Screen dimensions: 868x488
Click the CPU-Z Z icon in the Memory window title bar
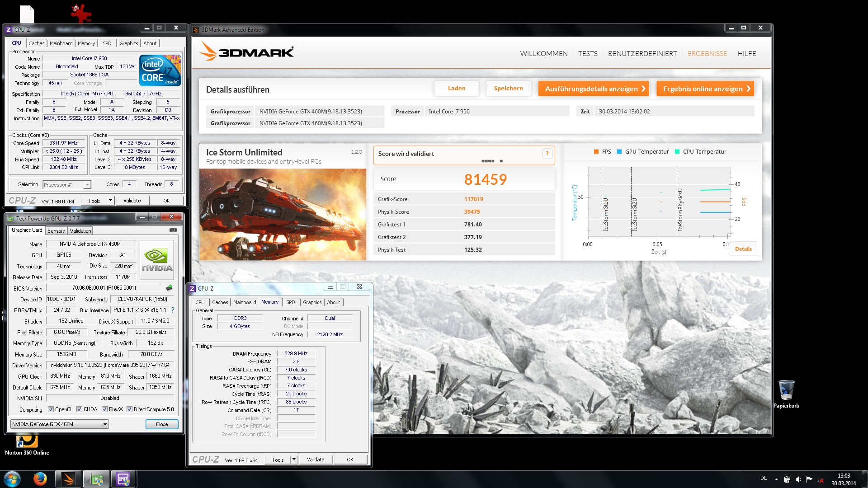[192, 288]
